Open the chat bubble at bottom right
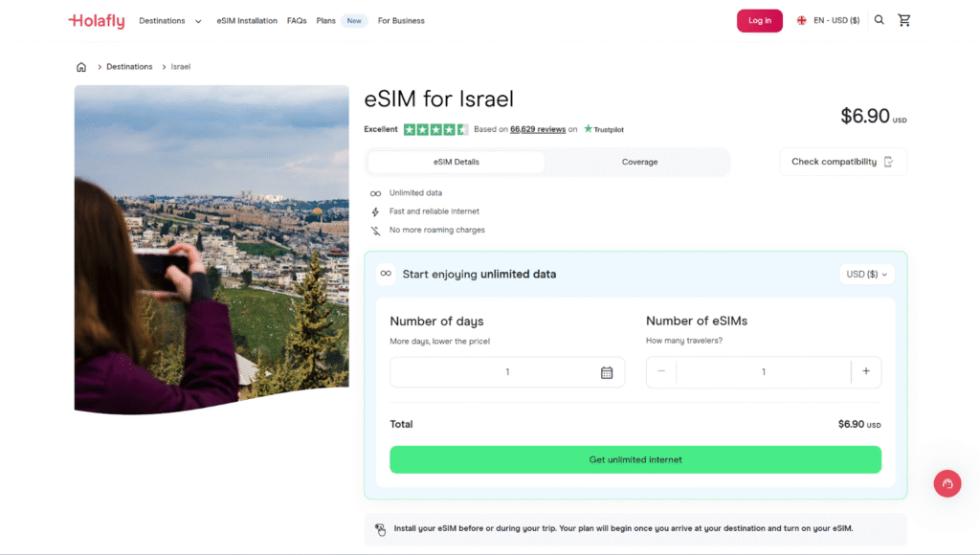This screenshot has width=980, height=555. click(x=947, y=483)
